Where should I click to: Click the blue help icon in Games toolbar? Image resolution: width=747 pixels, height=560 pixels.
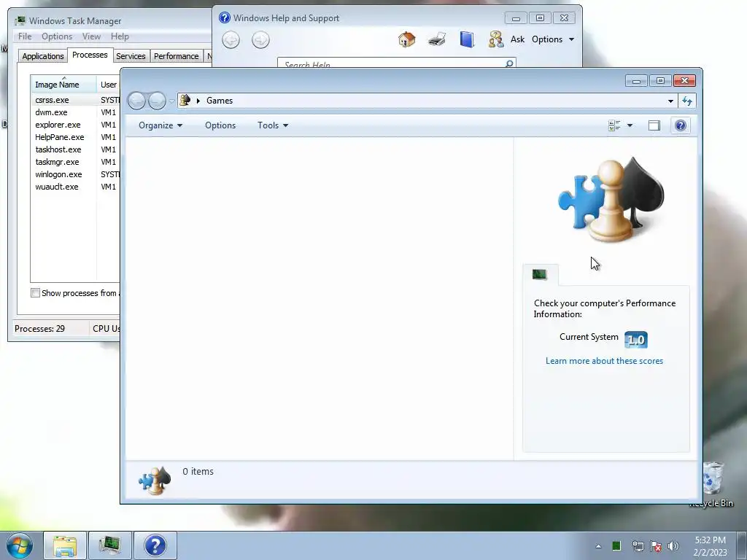[681, 125]
